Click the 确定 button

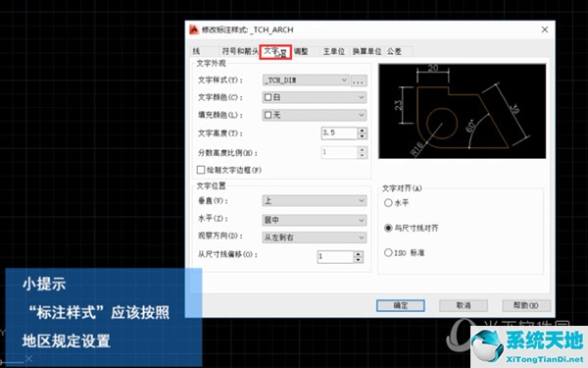click(x=401, y=305)
